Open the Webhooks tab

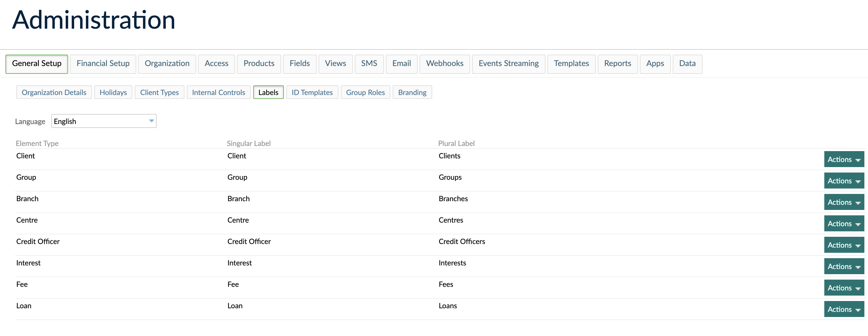tap(445, 63)
